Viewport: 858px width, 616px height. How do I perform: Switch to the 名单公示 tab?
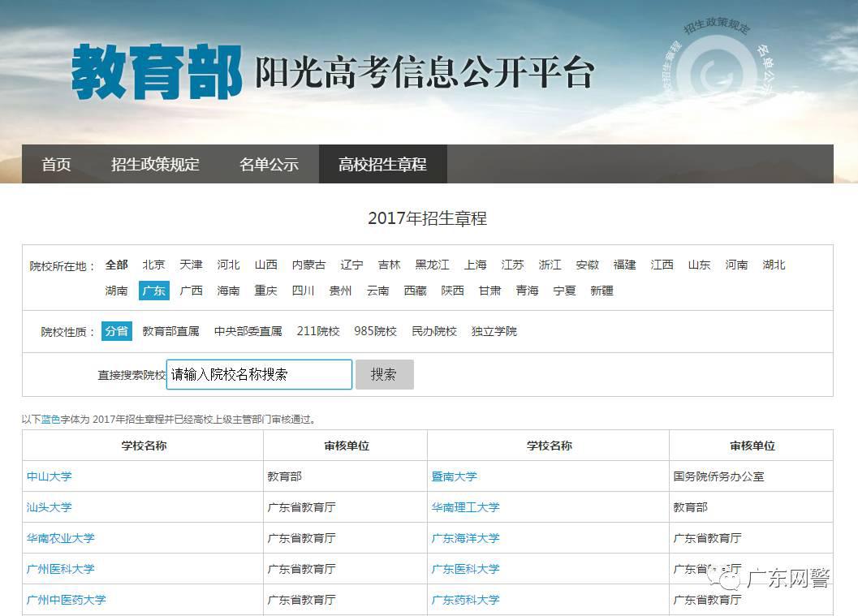[269, 164]
